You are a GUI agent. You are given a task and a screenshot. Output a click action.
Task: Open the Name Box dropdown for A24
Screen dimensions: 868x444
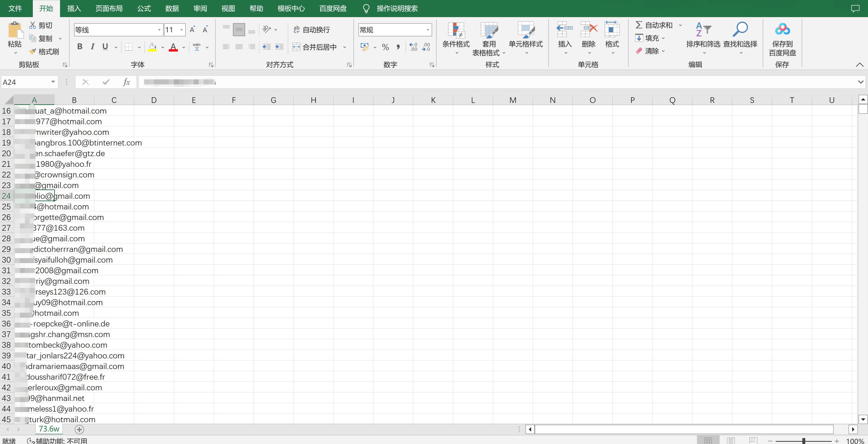tap(53, 82)
